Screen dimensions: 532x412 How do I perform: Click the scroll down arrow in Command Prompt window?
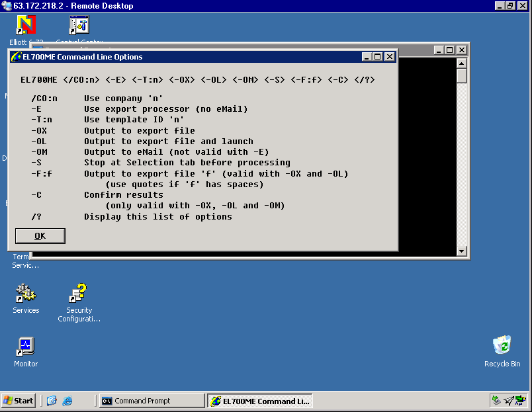click(x=461, y=251)
